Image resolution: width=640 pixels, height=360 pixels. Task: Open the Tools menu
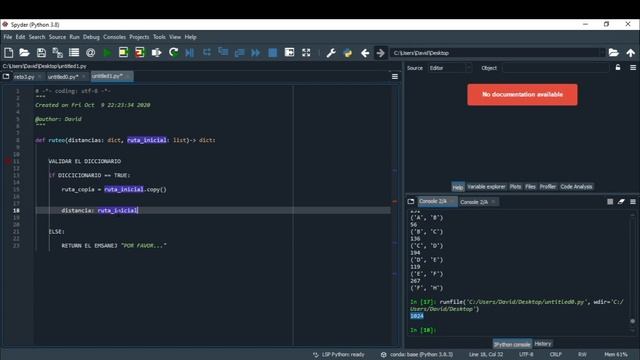pyautogui.click(x=159, y=37)
